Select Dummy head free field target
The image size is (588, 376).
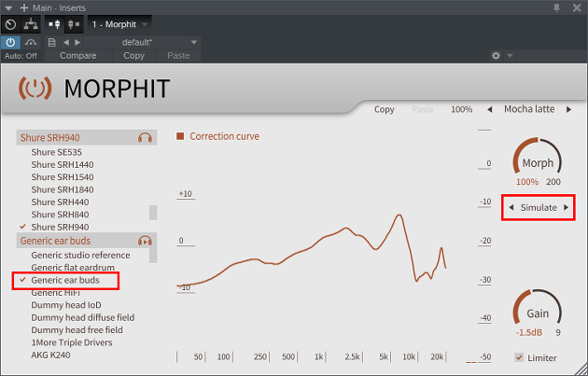pos(77,330)
